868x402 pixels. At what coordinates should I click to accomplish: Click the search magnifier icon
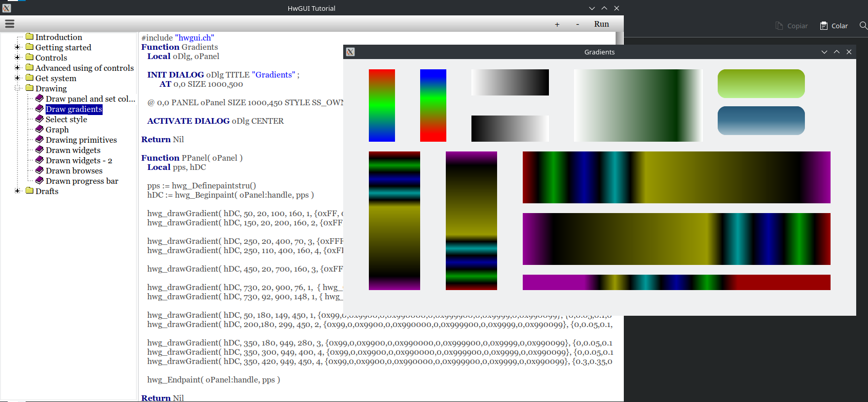click(x=863, y=26)
